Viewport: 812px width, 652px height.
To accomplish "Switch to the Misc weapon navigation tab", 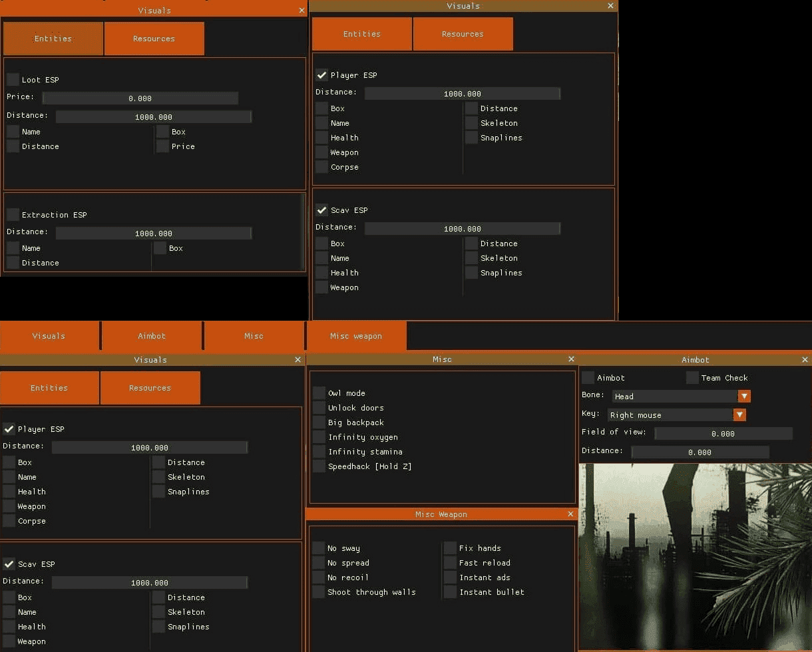I will click(x=356, y=336).
